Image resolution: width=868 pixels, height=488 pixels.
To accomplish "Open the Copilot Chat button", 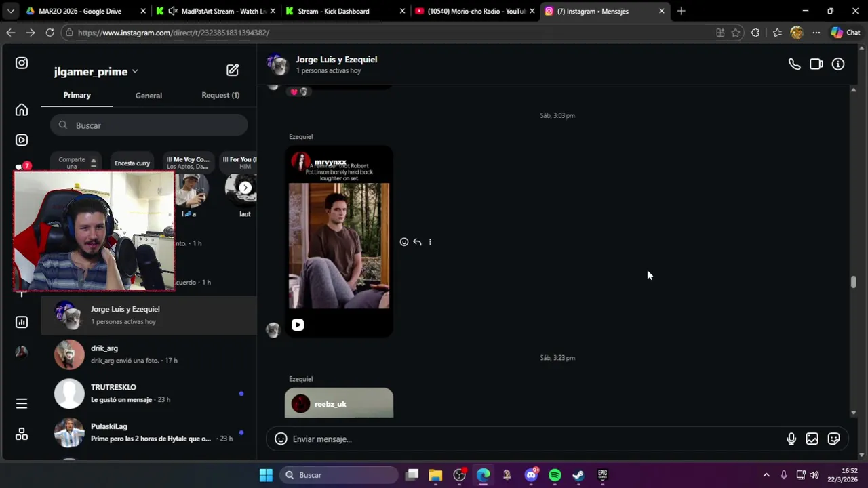I will (x=846, y=33).
